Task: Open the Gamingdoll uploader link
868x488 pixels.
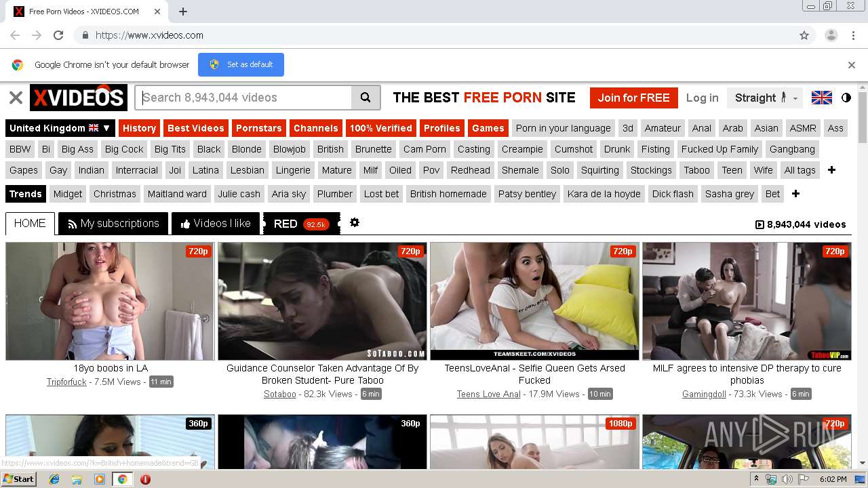Action: [x=704, y=394]
